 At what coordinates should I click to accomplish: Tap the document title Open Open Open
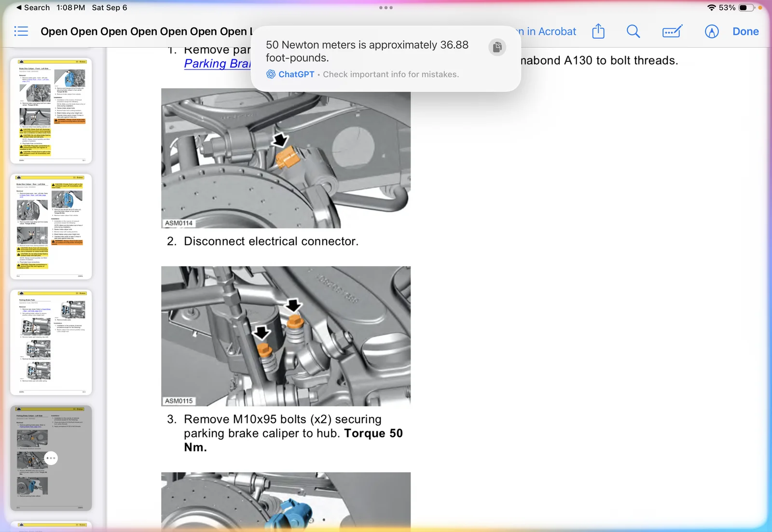[147, 31]
